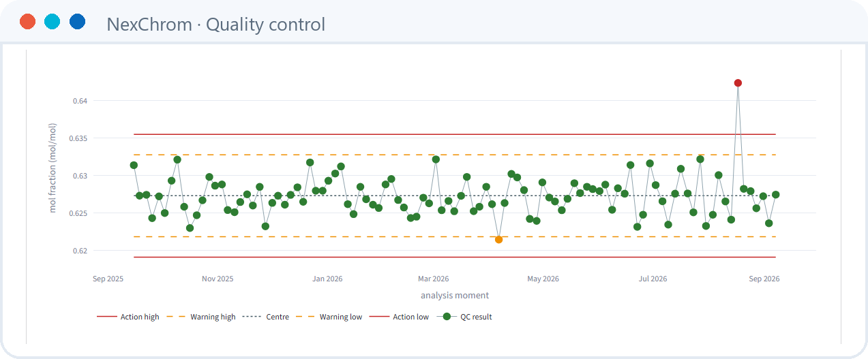The image size is (868, 359).
Task: Click the 0.64 y-axis tick label
Action: coord(80,101)
